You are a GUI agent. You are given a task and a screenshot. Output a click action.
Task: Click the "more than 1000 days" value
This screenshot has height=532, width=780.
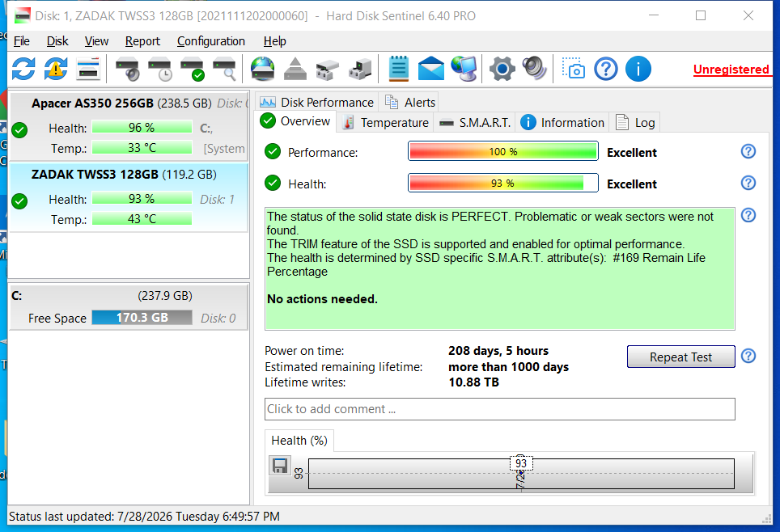pyautogui.click(x=508, y=367)
